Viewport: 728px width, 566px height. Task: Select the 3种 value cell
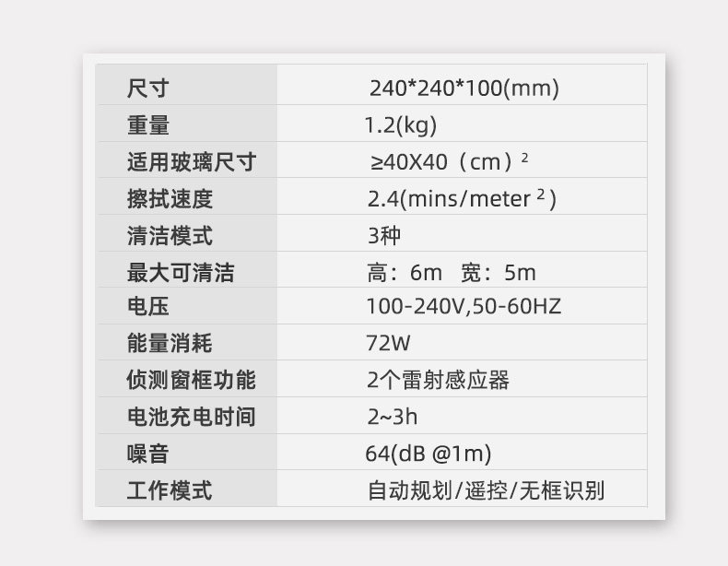384,235
